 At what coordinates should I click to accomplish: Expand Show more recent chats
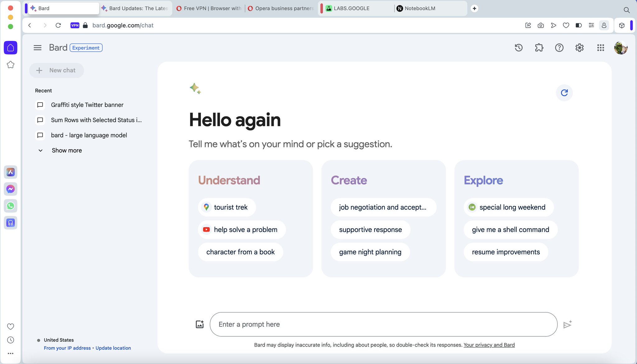[61, 150]
